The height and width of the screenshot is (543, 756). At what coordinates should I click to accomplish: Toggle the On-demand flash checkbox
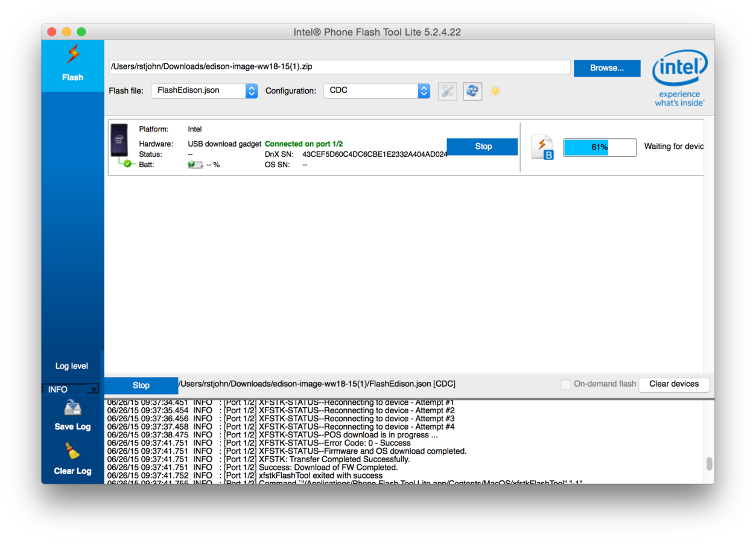point(565,384)
